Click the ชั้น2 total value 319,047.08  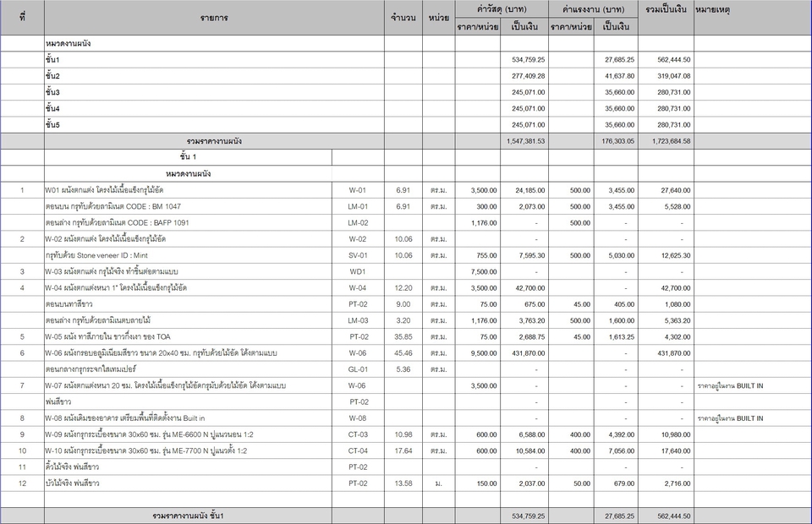coord(666,76)
